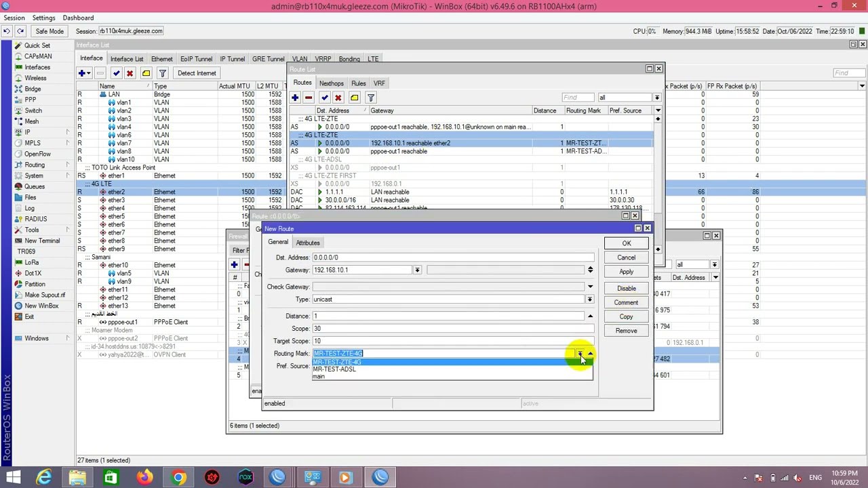Click OK in the New Route dialog
The width and height of the screenshot is (868, 488).
pos(627,243)
